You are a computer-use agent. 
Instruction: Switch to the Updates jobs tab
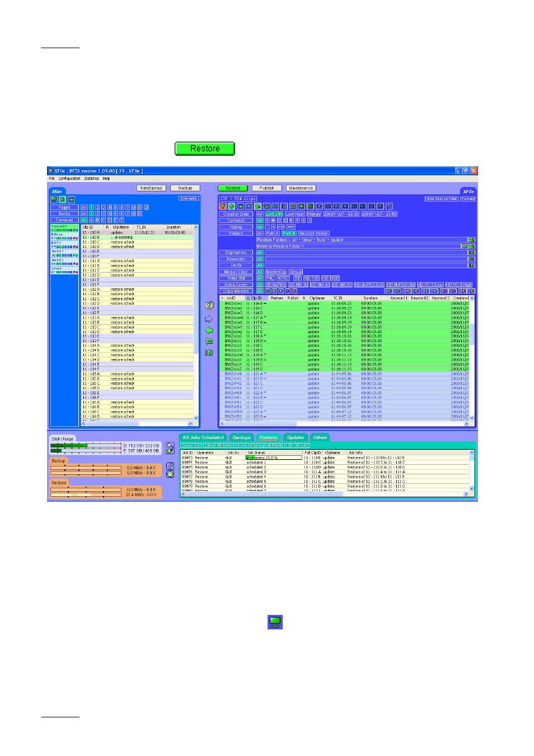296,437
